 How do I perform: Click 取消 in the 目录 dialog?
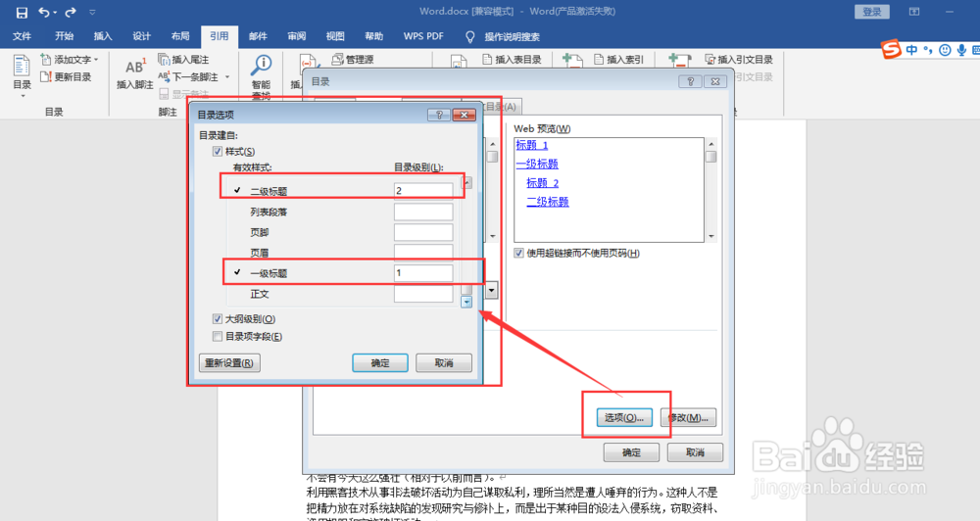[695, 452]
